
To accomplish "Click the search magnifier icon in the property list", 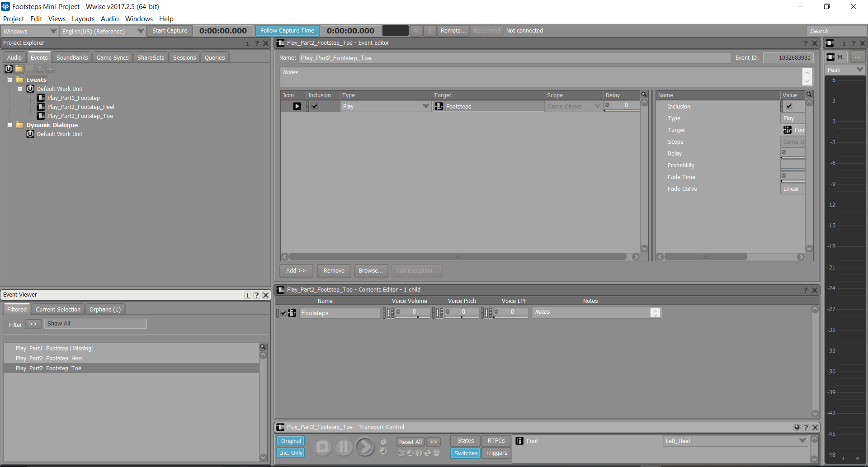I will (809, 94).
